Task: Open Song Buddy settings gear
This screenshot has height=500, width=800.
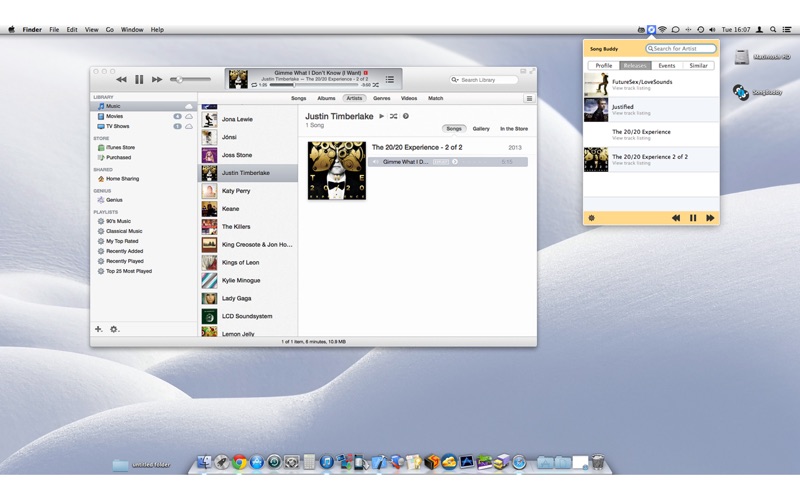Action: [591, 218]
